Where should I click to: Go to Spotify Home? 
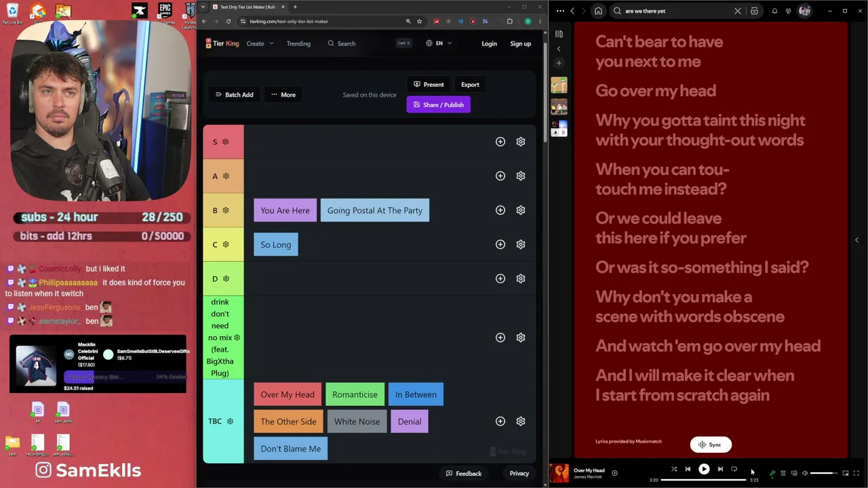pos(598,11)
